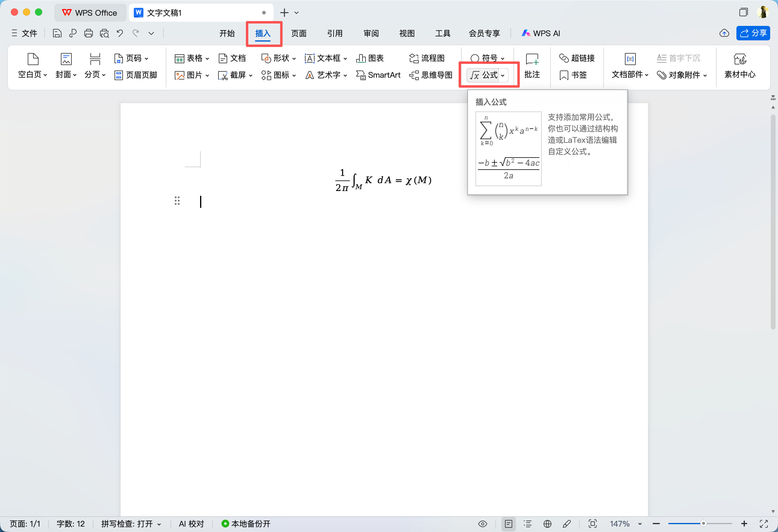Open 素材中心 material center
The height and width of the screenshot is (532, 778).
740,66
